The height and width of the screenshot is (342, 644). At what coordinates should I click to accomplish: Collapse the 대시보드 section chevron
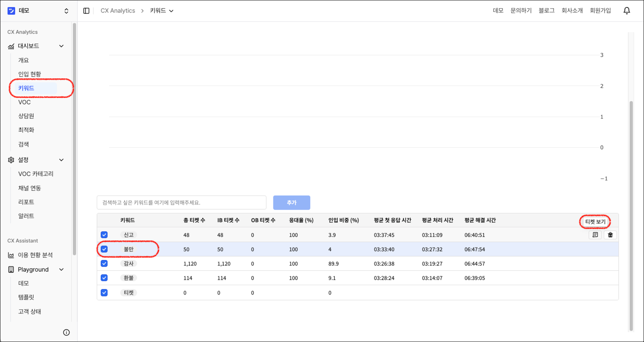click(61, 46)
